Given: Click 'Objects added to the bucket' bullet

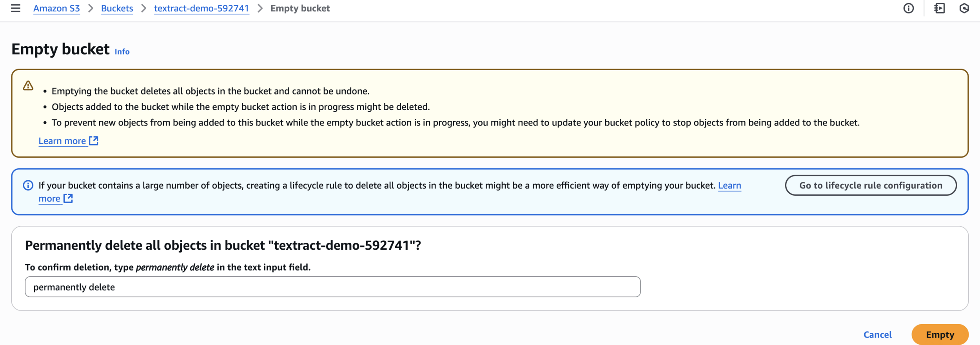Looking at the screenshot, I should pyautogui.click(x=241, y=107).
